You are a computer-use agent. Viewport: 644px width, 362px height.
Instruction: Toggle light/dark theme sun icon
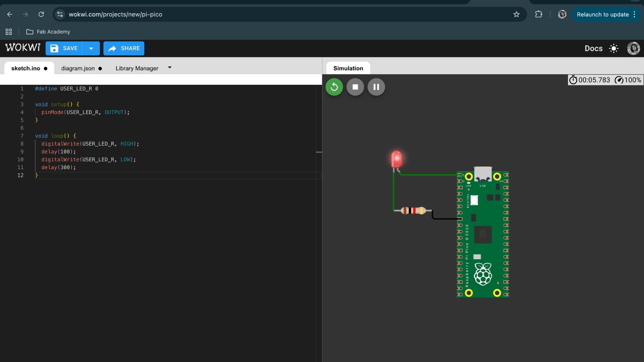tap(613, 49)
